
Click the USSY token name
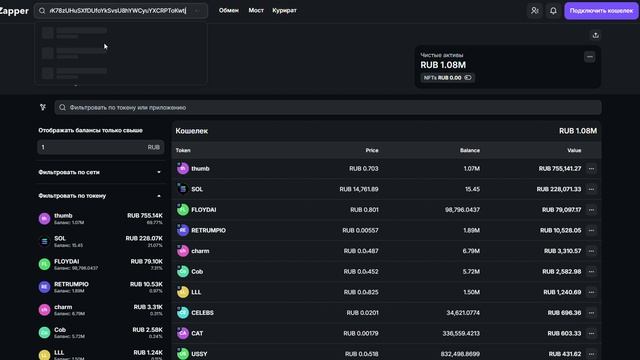click(x=199, y=354)
